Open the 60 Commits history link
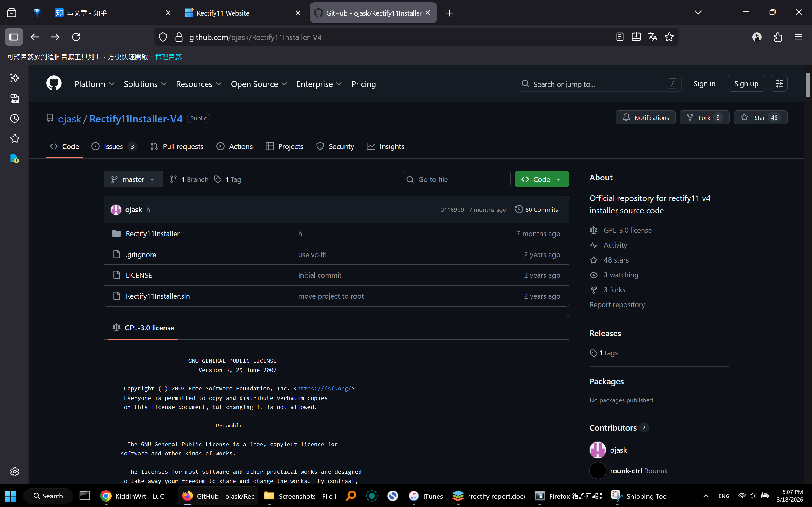 [536, 210]
